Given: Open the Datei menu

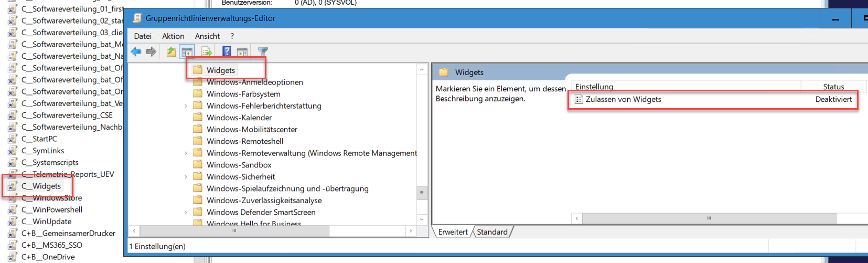Looking at the screenshot, I should [143, 36].
